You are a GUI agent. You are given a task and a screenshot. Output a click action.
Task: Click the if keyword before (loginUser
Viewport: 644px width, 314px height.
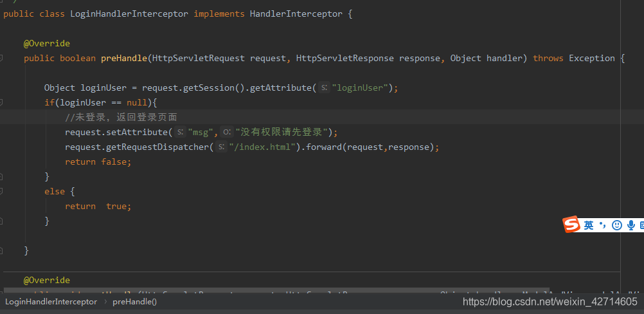[49, 102]
